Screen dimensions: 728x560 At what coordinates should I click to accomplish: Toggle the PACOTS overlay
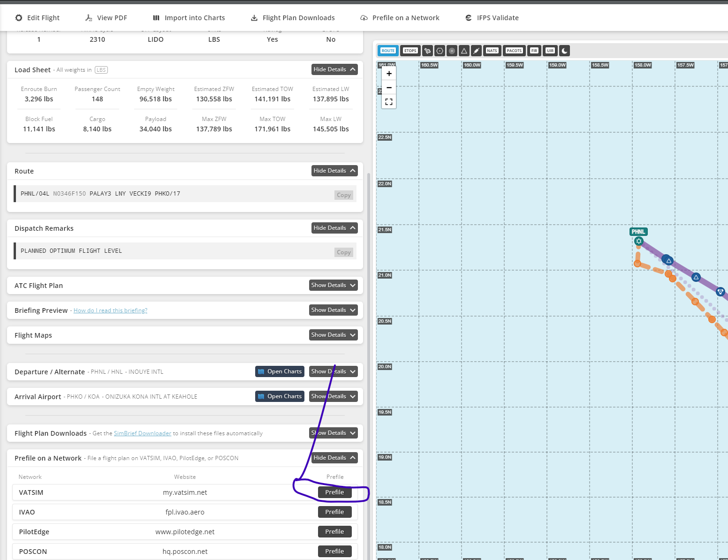pos(514,51)
